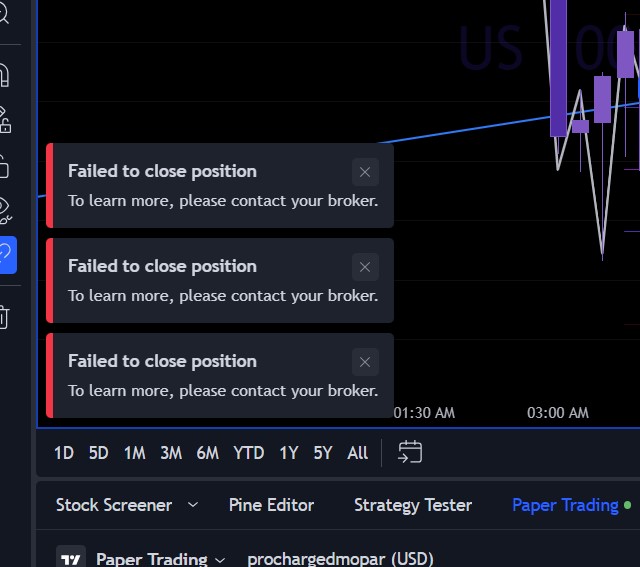Set chart range to YTD
640x567 pixels.
[248, 453]
